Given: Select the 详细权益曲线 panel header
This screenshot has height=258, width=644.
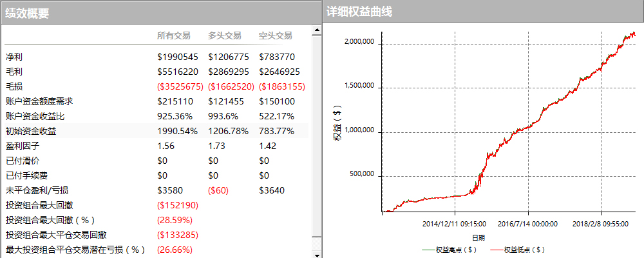Looking at the screenshot, I should 359,12.
